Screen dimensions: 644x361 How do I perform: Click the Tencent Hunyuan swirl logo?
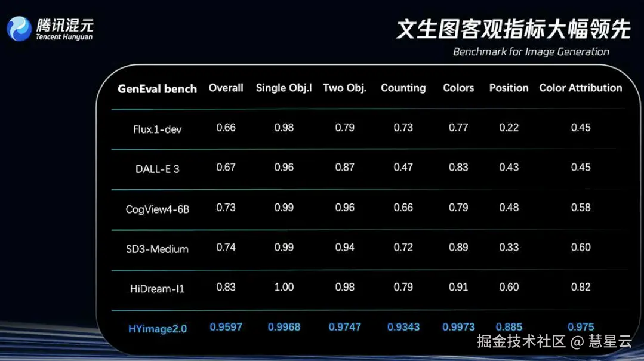pyautogui.click(x=19, y=29)
